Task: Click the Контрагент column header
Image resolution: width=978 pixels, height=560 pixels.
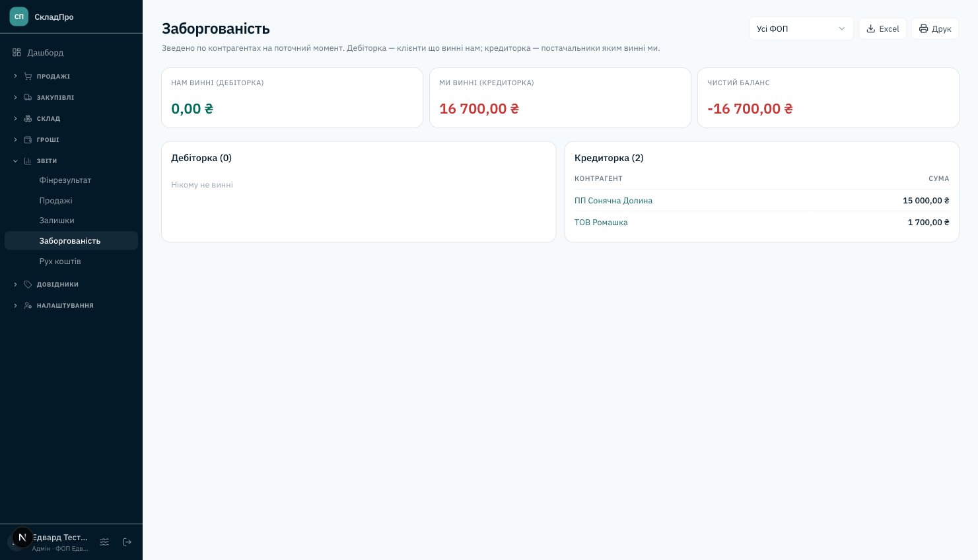Action: pos(598,178)
